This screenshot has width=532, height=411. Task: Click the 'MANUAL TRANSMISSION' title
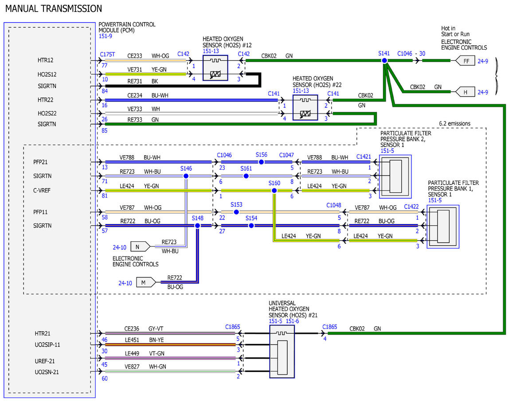[53, 8]
